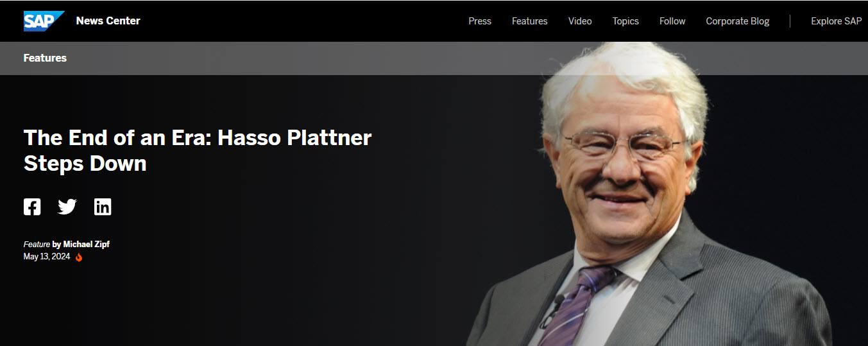Click the gray Features section bar

pos(434,58)
